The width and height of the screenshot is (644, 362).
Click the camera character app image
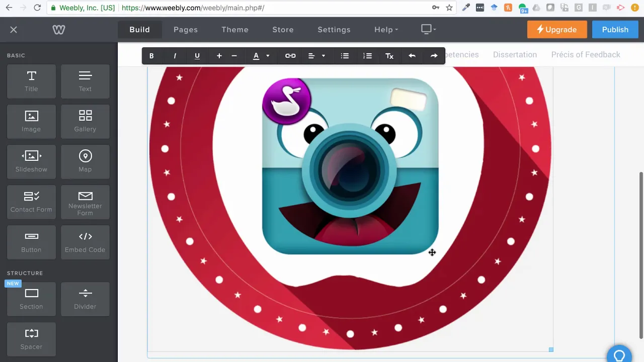pos(350,166)
